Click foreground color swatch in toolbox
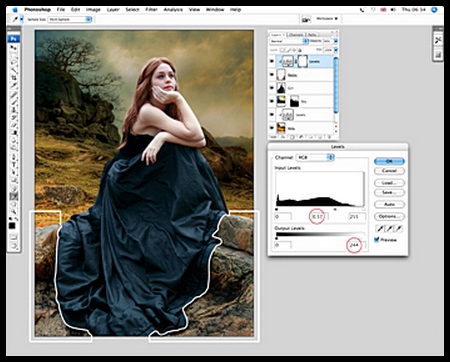Screen dimensions: 450x362 tap(12, 226)
